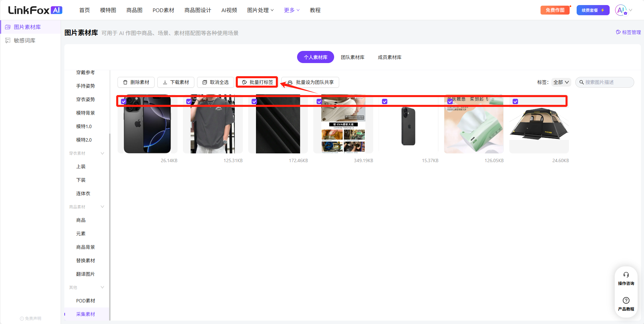The height and width of the screenshot is (324, 644).
Task: Click the search magnifier icon
Action: point(581,82)
